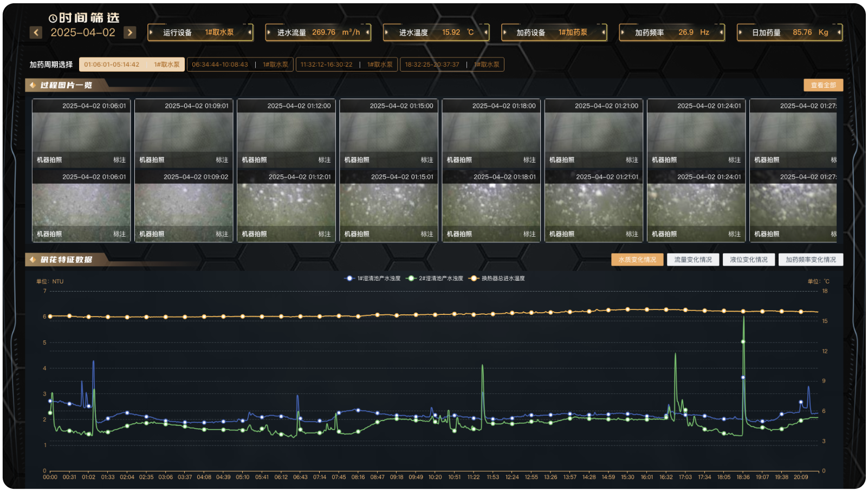868x491 pixels.
Task: Click the 进水温度 15.92 ℃ indicator card
Action: (437, 33)
